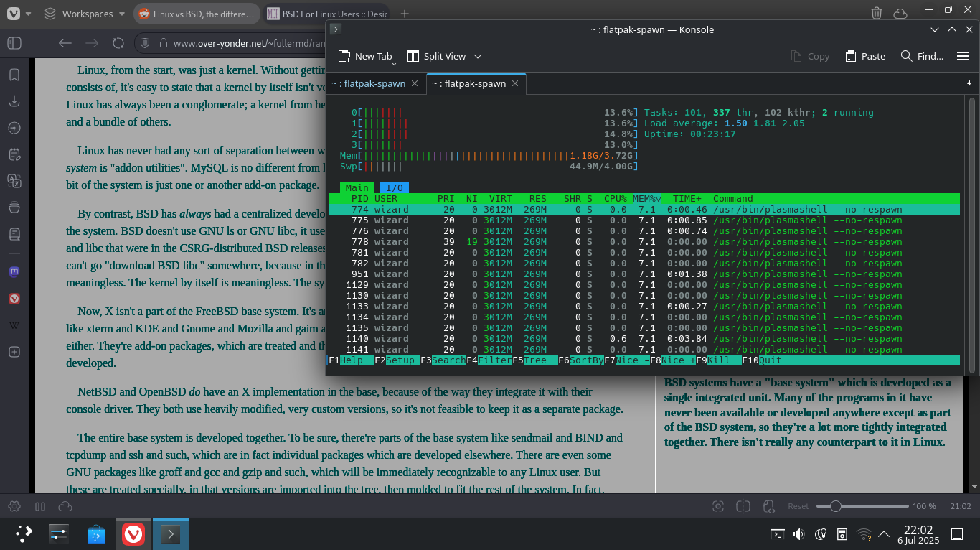Click the browser address bar URL

click(248, 43)
